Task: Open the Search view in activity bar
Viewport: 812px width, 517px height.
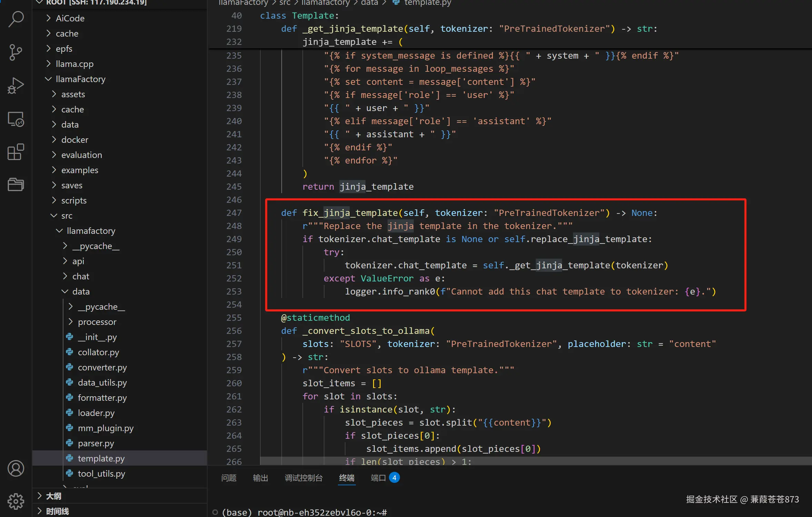Action: (16, 19)
